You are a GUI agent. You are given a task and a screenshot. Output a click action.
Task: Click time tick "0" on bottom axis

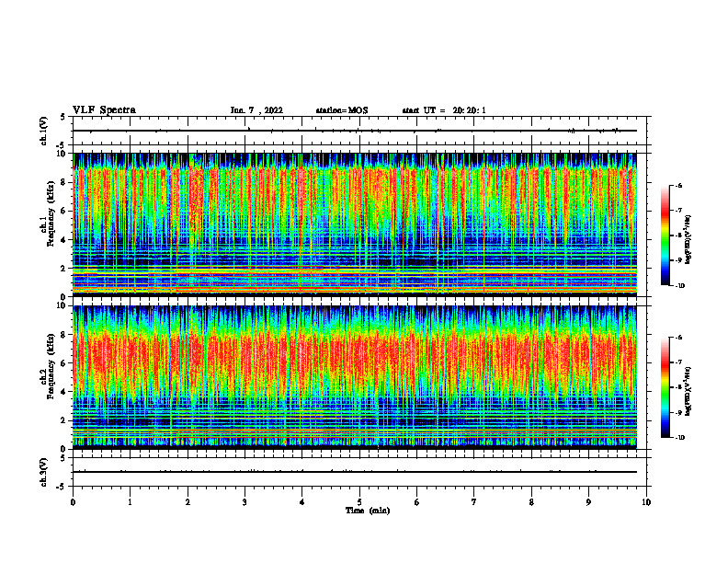coord(73,502)
